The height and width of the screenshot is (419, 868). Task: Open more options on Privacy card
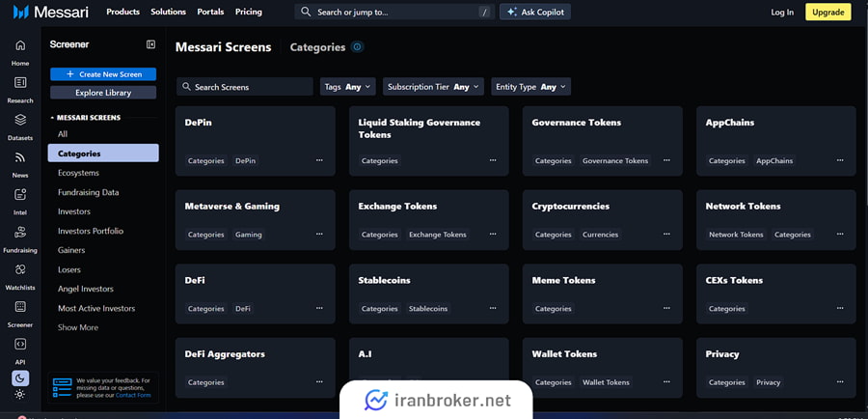click(840, 382)
